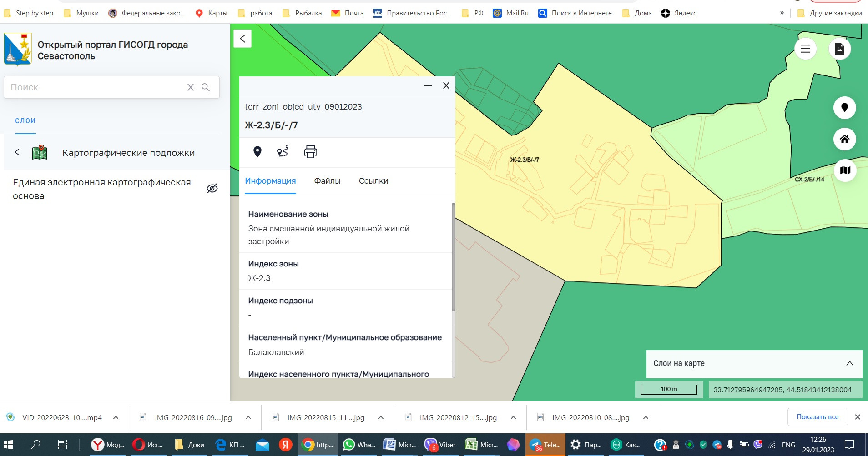Viewport: 868px width, 456px height.
Task: Print the zone info using the printer icon
Action: [311, 152]
